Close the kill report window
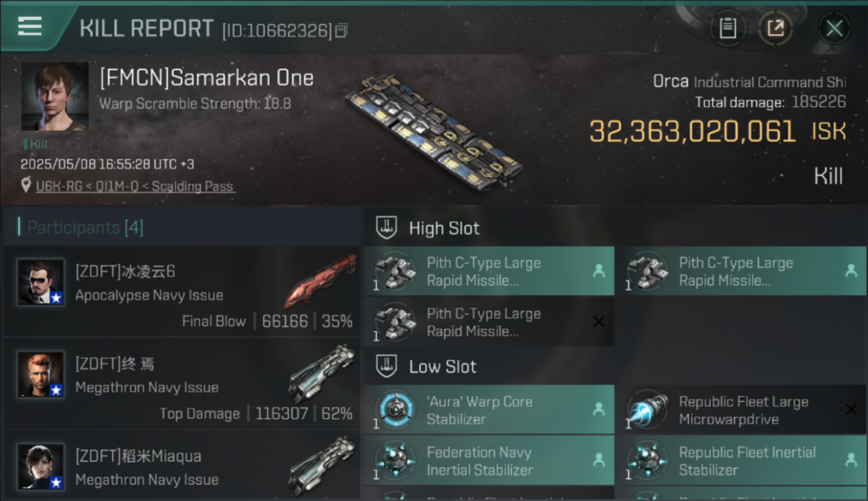The image size is (868, 501). [834, 28]
